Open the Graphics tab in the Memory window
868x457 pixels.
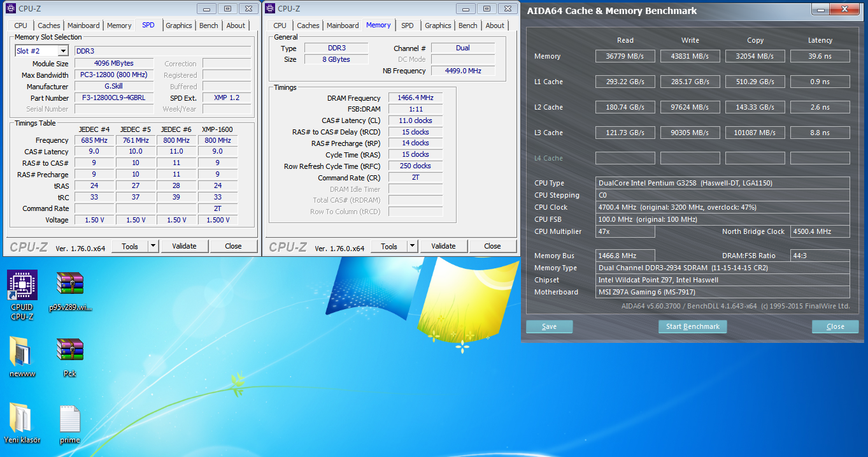[x=438, y=25]
